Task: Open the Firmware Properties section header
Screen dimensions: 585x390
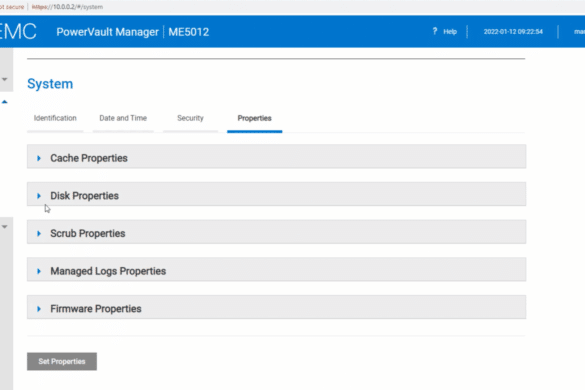Action: tap(276, 307)
